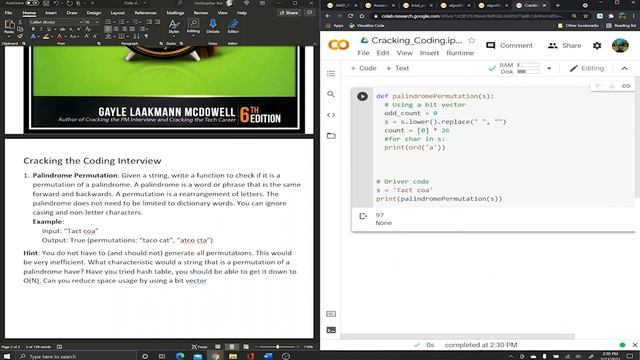640x360 pixels.
Task: Open Colab command palette icon
Action: [x=331, y=314]
